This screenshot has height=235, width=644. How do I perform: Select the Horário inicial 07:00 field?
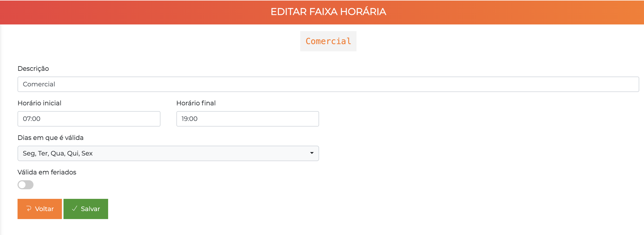[x=89, y=119]
